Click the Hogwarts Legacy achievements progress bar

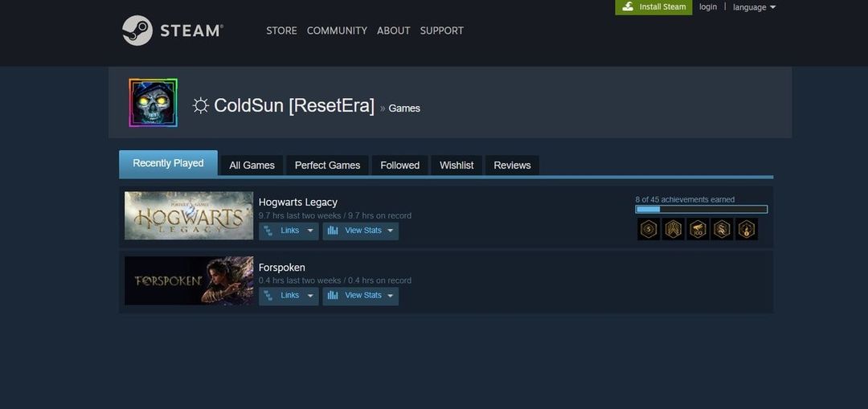click(702, 209)
